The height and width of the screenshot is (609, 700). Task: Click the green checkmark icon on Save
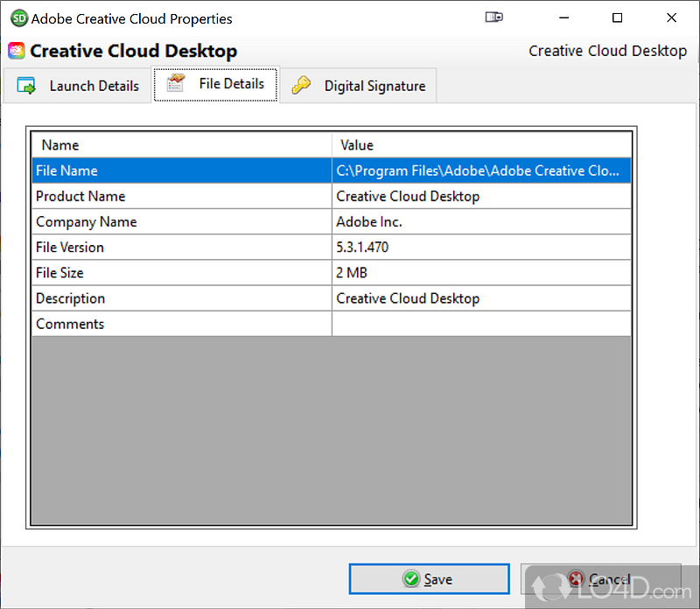(x=410, y=579)
